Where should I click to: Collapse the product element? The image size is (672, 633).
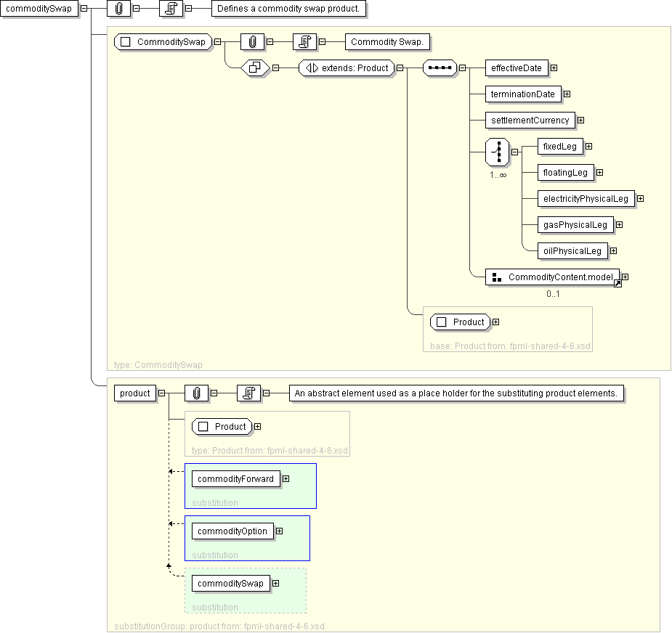click(161, 393)
